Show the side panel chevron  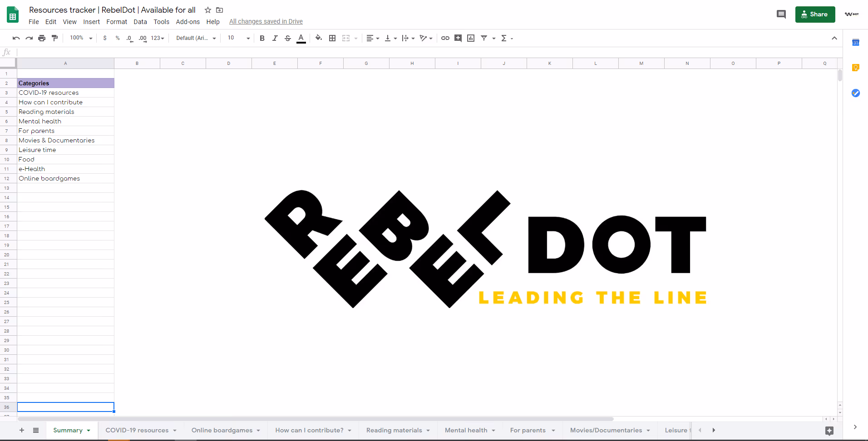coord(855,427)
